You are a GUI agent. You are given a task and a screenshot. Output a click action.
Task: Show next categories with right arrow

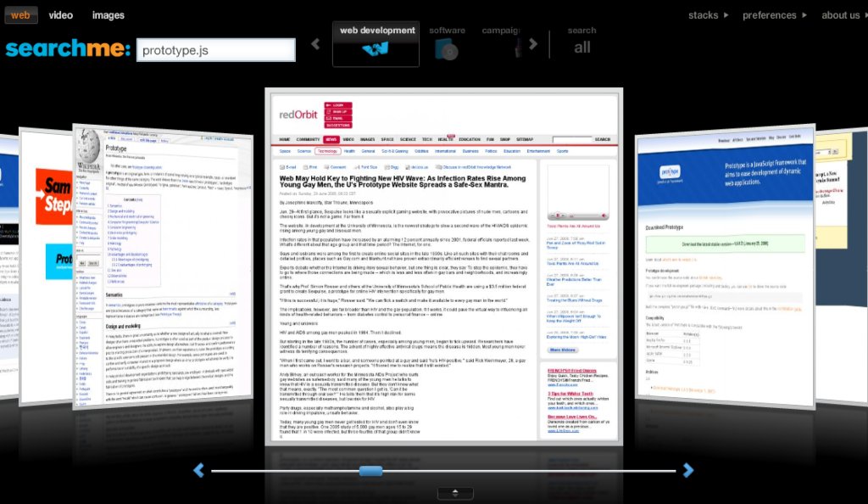533,44
